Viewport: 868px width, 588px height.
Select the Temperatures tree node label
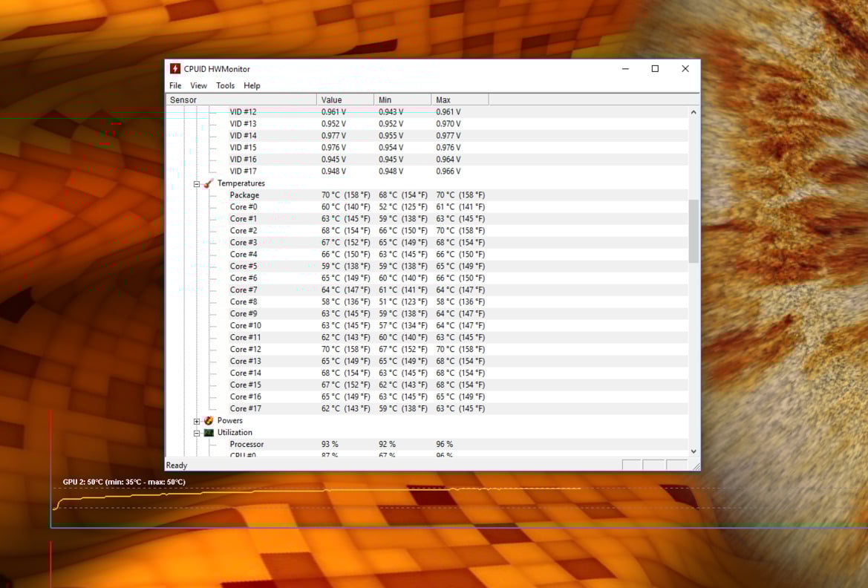point(241,183)
